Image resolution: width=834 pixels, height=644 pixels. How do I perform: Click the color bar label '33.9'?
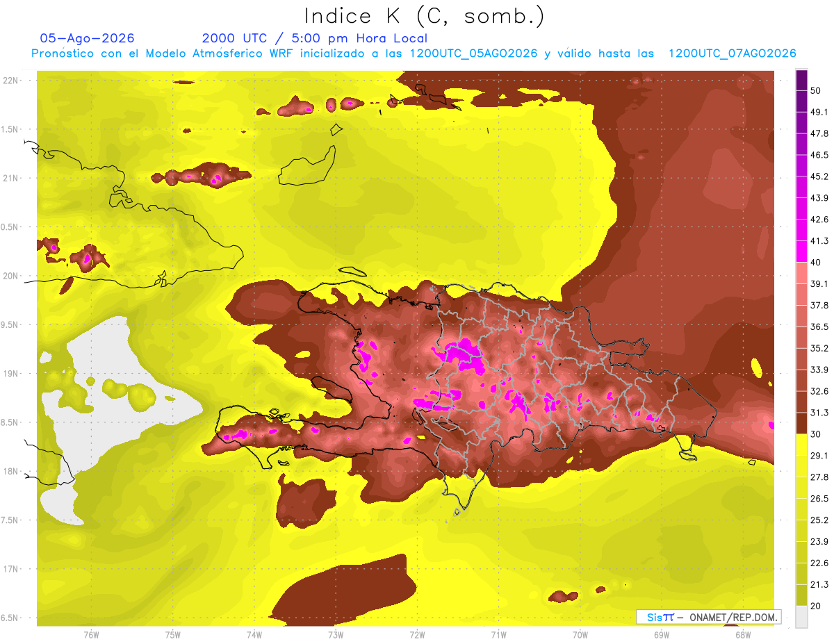[819, 370]
